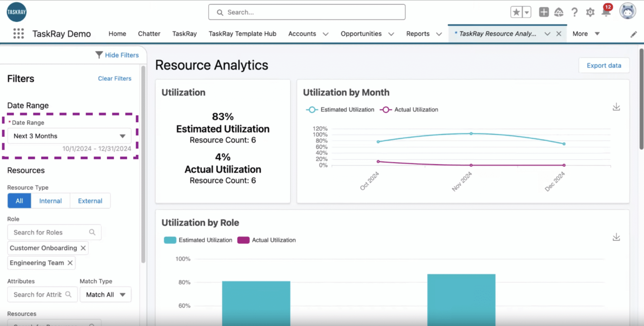Remove the Customer Onboarding role chip
Image resolution: width=644 pixels, height=326 pixels.
83,248
